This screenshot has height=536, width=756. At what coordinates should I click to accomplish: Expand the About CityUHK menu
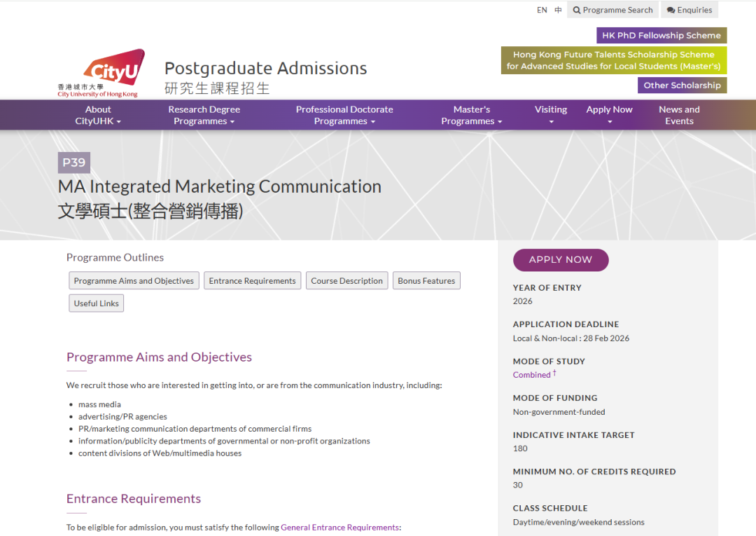(98, 115)
